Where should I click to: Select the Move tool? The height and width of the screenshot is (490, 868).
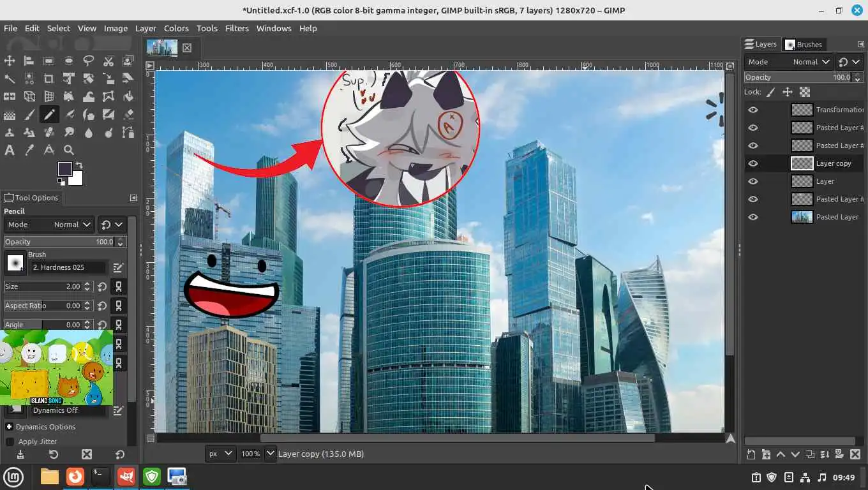pyautogui.click(x=10, y=61)
